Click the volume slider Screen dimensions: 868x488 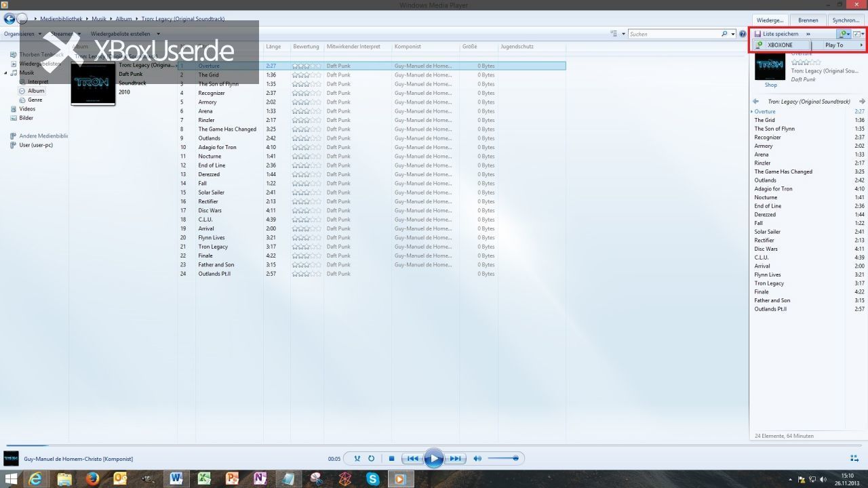coord(503,459)
